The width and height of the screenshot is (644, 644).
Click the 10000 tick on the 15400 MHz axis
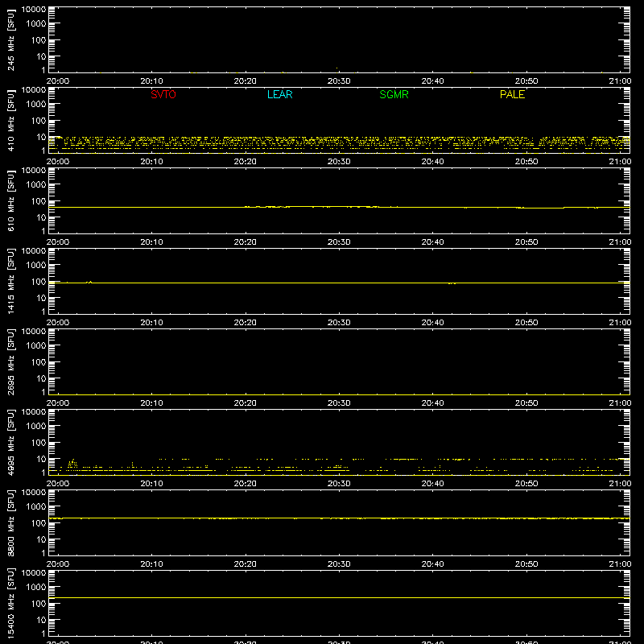[34, 573]
